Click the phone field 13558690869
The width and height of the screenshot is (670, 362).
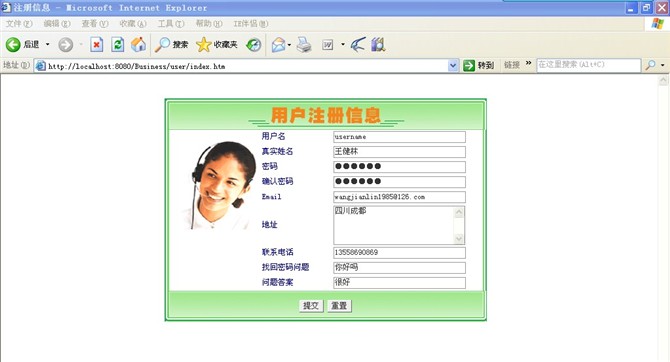pos(399,253)
